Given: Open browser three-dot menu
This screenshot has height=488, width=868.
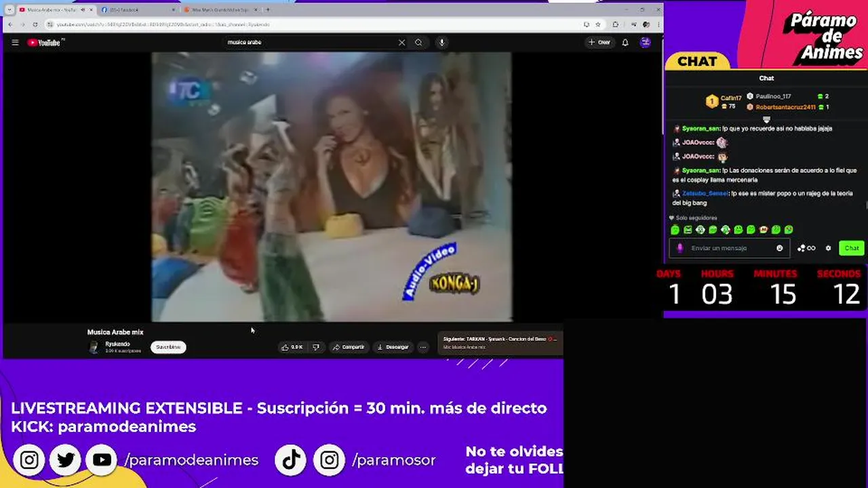Looking at the screenshot, I should coord(657,24).
